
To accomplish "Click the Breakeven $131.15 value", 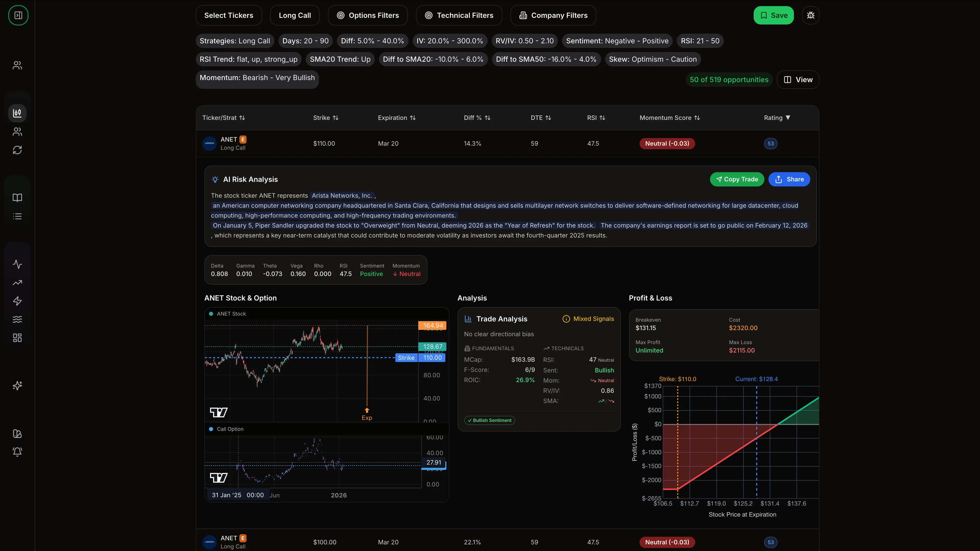I will pos(646,328).
